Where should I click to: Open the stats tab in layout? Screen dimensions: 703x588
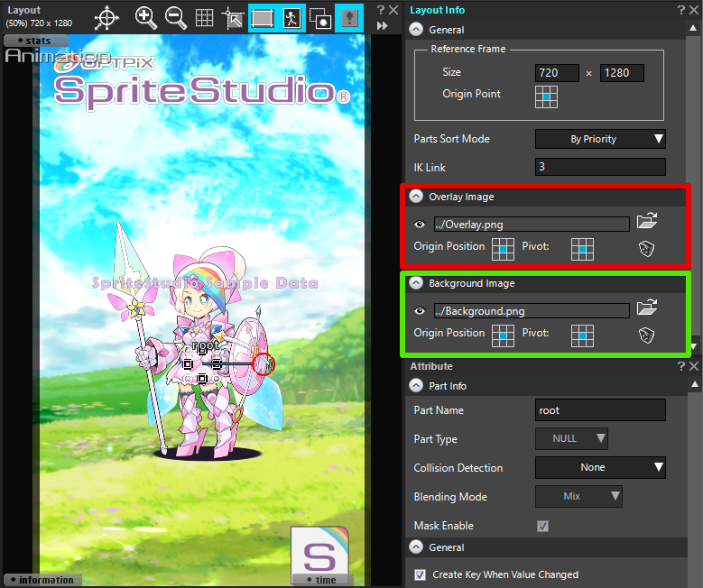(x=36, y=41)
